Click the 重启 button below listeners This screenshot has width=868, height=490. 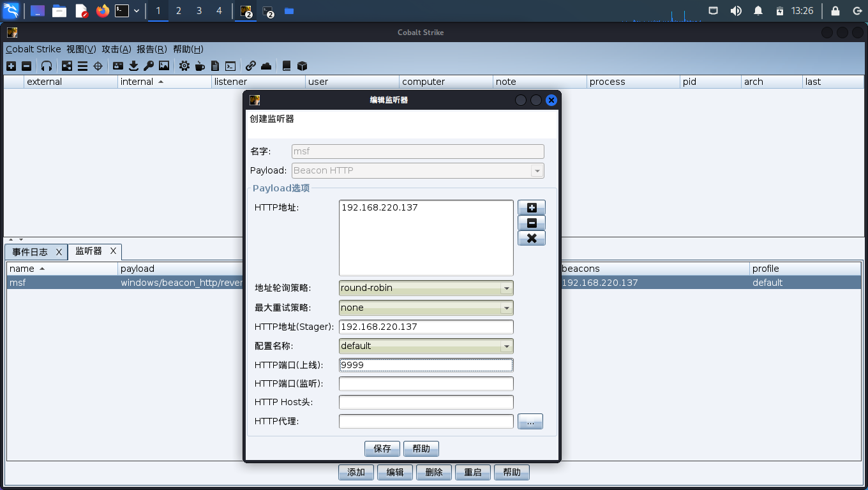pyautogui.click(x=473, y=472)
